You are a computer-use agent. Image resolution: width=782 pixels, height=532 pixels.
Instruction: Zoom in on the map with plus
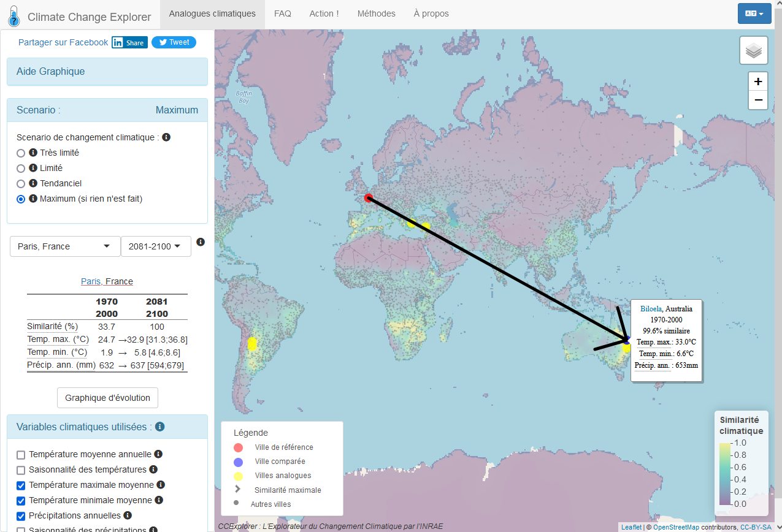758,82
